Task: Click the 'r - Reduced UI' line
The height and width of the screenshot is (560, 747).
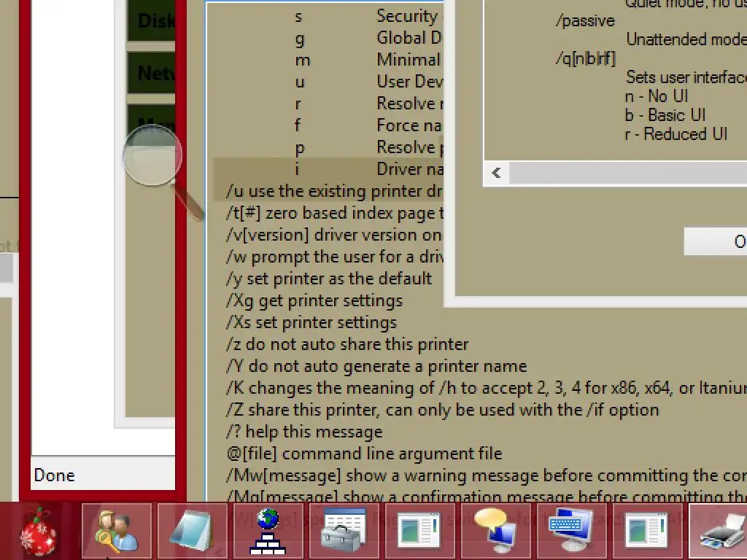Action: click(676, 134)
